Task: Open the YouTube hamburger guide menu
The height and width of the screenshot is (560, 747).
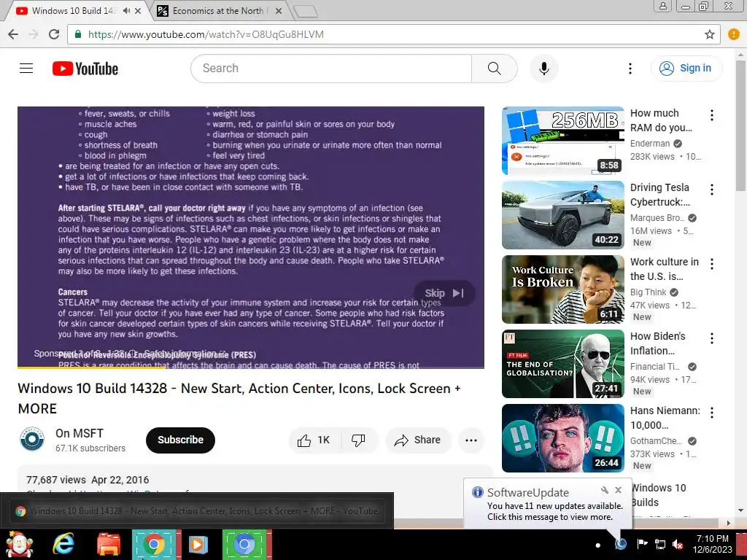Action: pos(26,69)
